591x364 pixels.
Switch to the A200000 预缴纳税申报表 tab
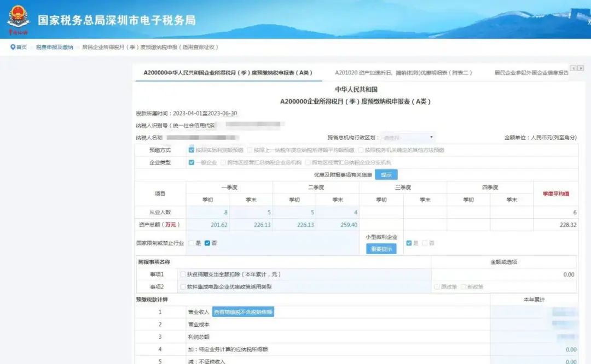[228, 73]
